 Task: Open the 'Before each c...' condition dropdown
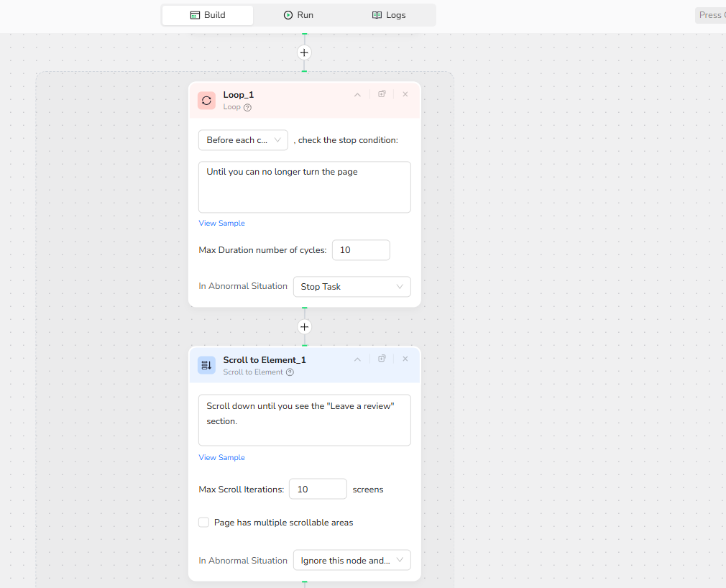(243, 140)
